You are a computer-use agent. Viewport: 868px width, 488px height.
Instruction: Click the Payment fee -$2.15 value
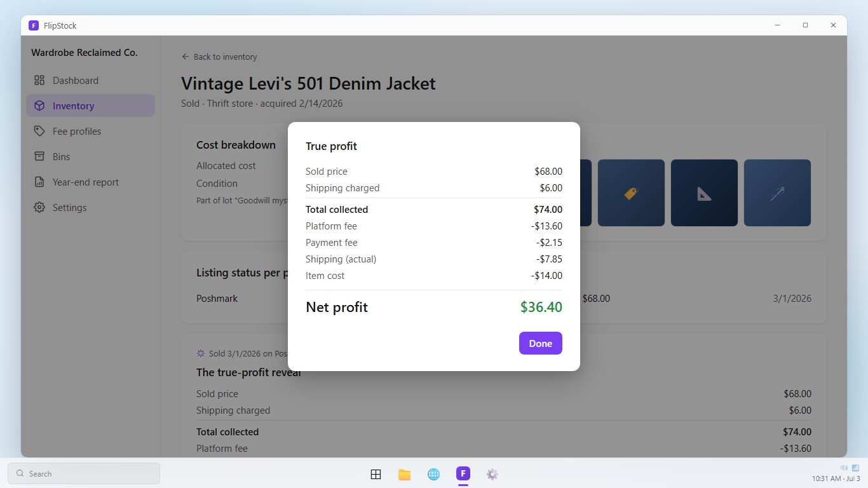point(549,243)
